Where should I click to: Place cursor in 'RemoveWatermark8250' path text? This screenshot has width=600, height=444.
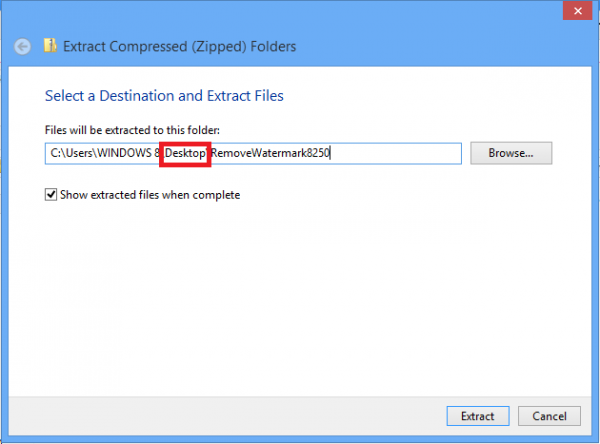click(x=270, y=154)
